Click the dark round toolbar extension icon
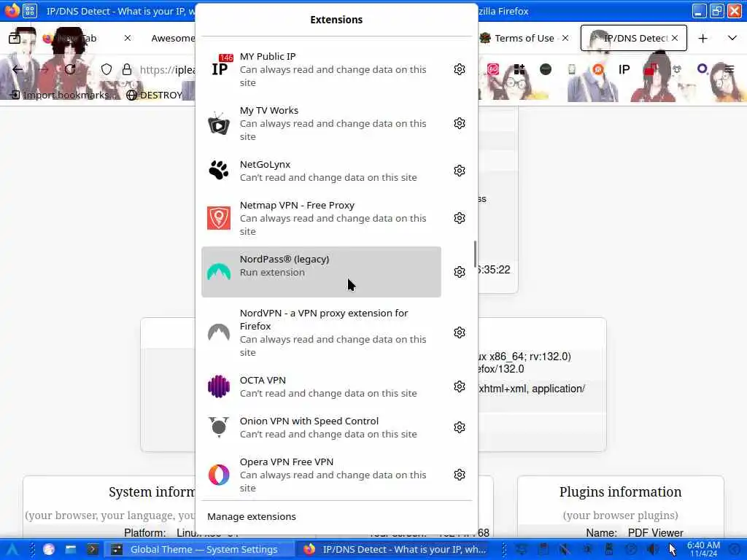This screenshot has height=560, width=747. [546, 69]
